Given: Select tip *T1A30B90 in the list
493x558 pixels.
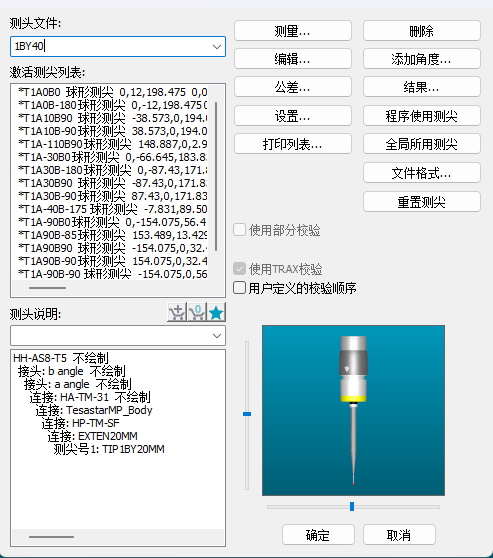Looking at the screenshot, I should pos(112,183).
